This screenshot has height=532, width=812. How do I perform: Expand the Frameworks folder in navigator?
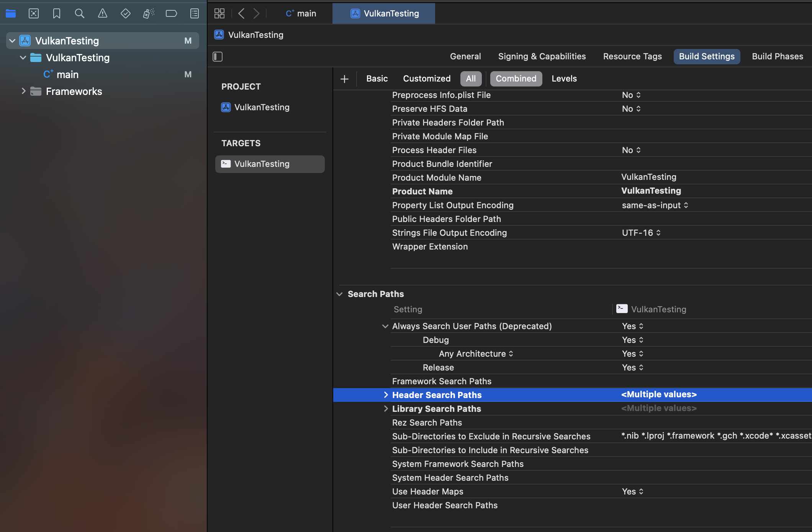click(x=23, y=91)
